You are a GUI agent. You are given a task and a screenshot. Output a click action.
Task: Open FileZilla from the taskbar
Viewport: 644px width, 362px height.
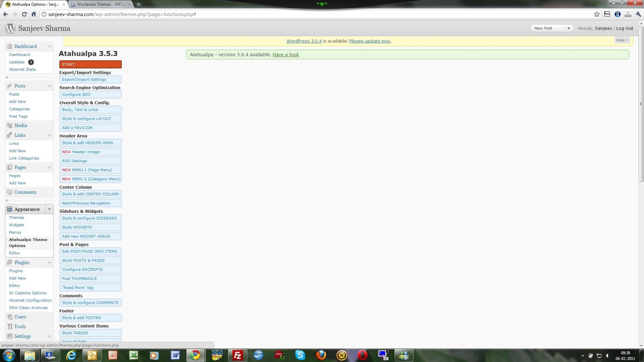pos(238,355)
